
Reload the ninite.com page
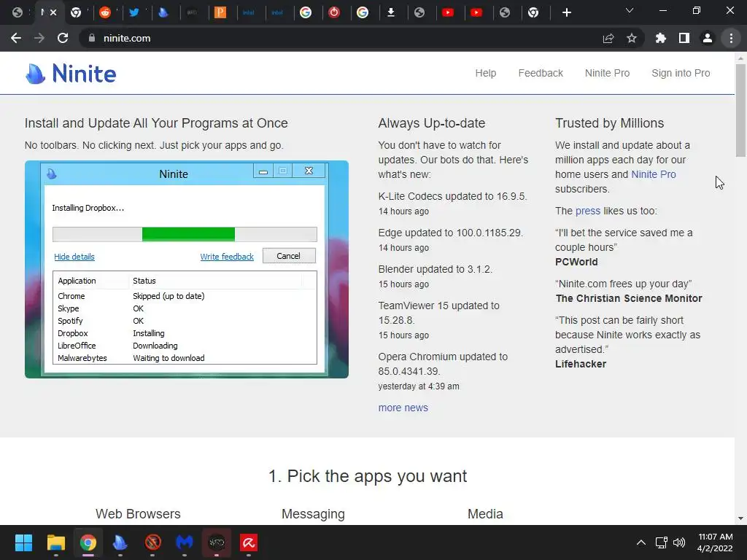63,38
